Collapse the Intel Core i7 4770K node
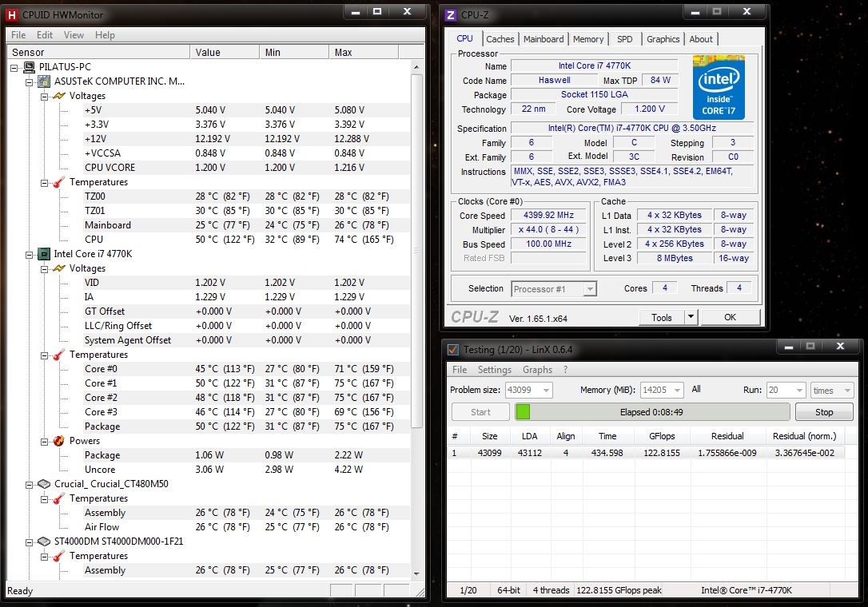 coord(29,255)
